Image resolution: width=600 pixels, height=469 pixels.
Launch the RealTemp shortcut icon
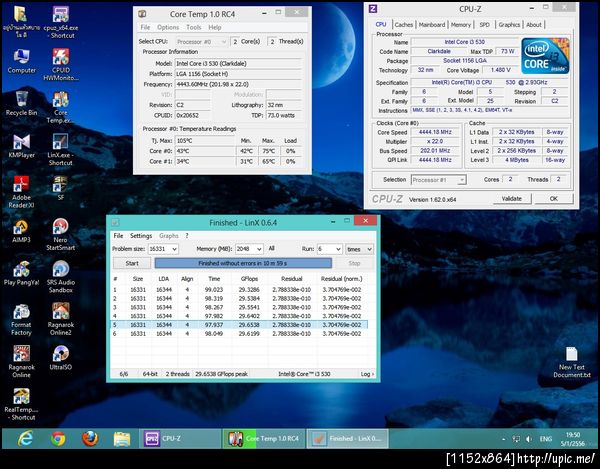coord(21,404)
